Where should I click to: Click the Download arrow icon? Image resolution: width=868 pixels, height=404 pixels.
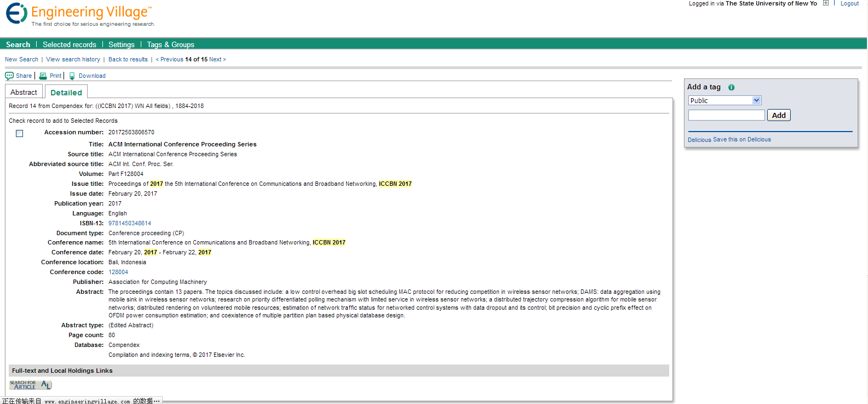(x=72, y=76)
